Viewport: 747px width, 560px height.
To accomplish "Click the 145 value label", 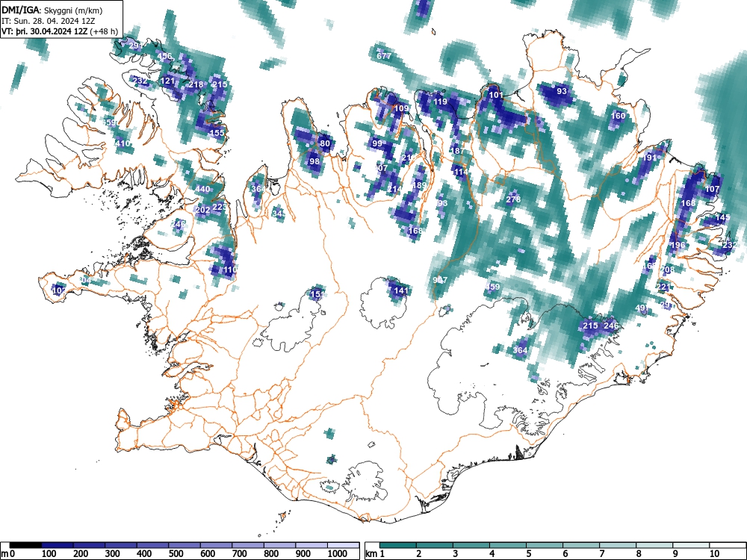I will pyautogui.click(x=722, y=217).
